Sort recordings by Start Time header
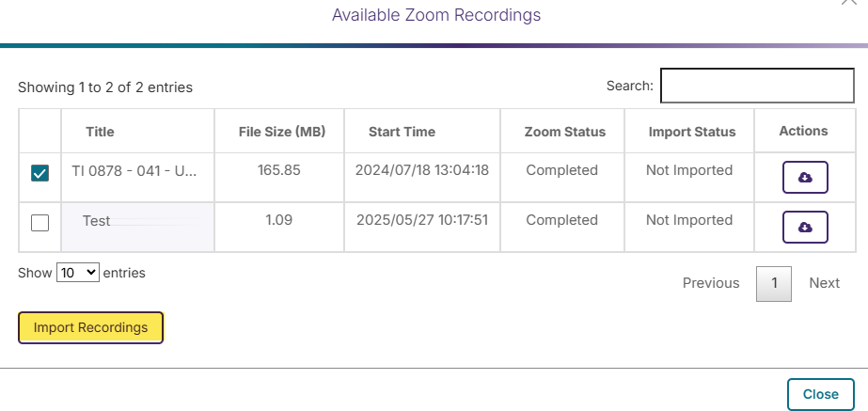868x411 pixels. (x=402, y=132)
